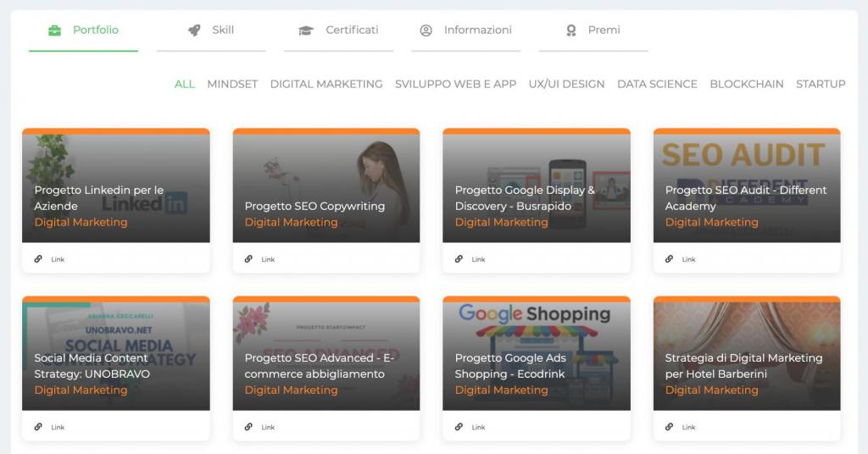Click chain icon under Progetto SEO Copywriting
The height and width of the screenshot is (454, 868).
point(248,259)
